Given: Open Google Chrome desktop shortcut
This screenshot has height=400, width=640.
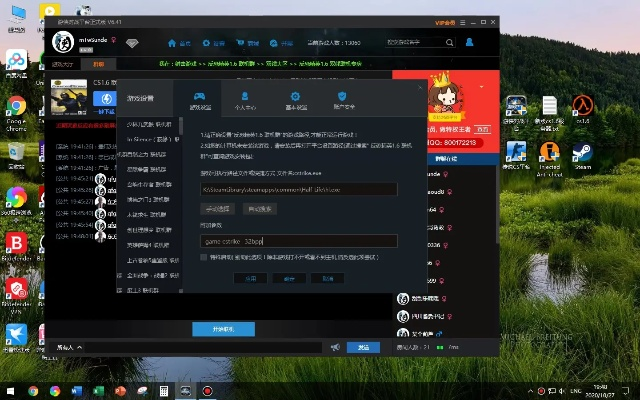Looking at the screenshot, I should pos(16,109).
